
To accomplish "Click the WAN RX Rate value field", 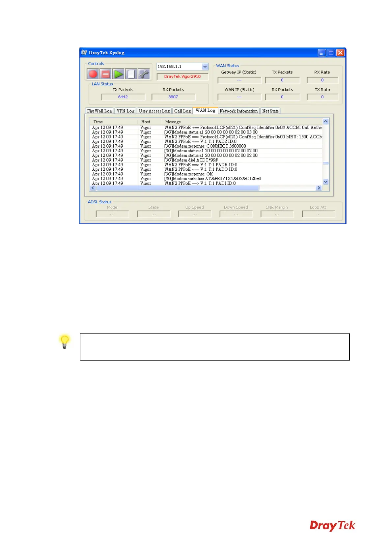I will (322, 80).
